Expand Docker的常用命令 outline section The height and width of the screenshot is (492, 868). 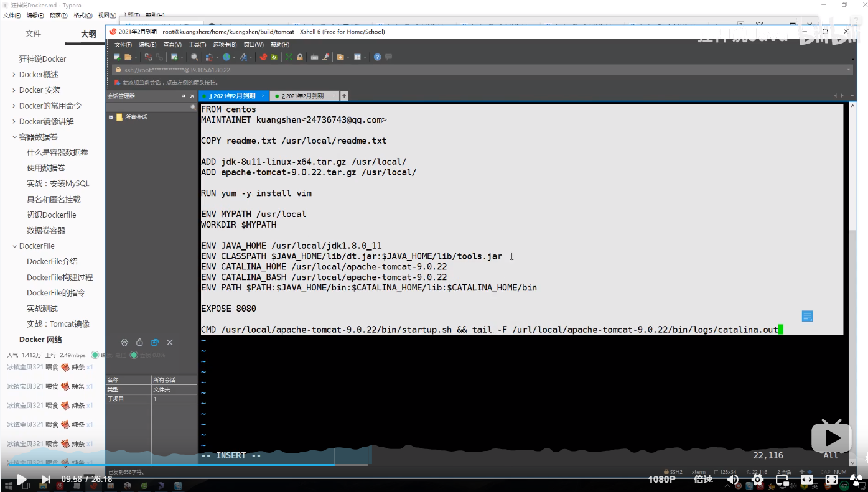14,106
